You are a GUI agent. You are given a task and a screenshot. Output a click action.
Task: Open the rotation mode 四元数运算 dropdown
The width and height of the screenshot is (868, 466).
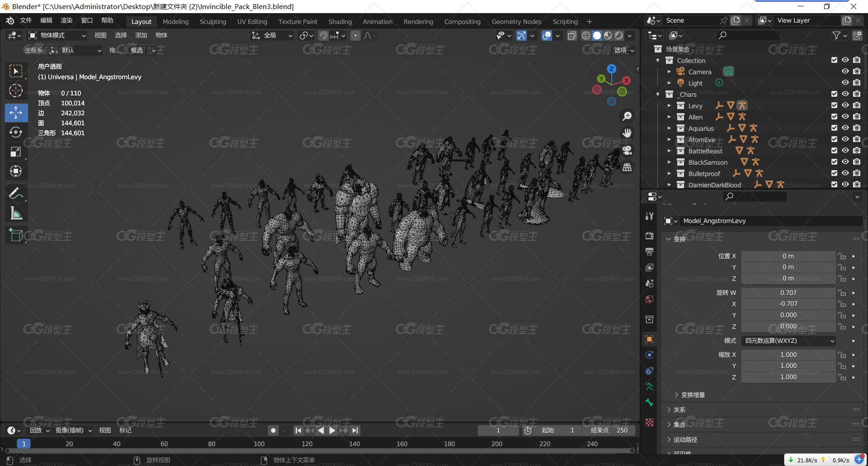788,341
